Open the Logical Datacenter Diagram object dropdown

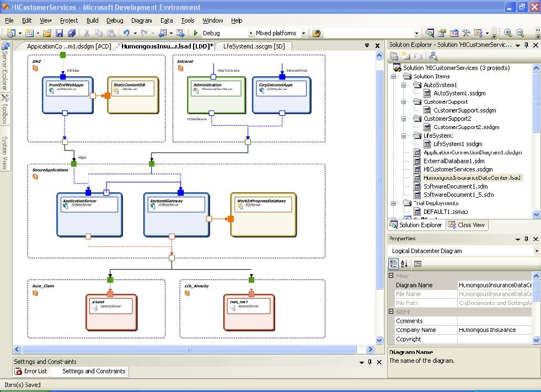(537, 251)
